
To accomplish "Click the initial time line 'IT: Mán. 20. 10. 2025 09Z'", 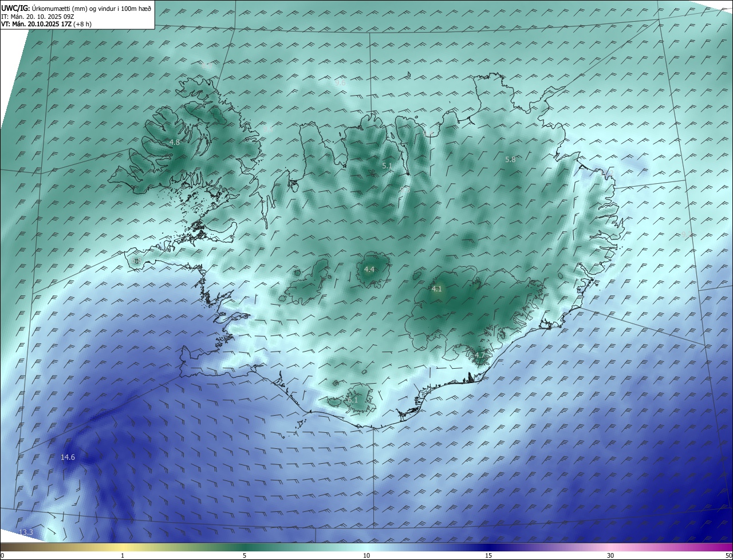I will [x=39, y=16].
